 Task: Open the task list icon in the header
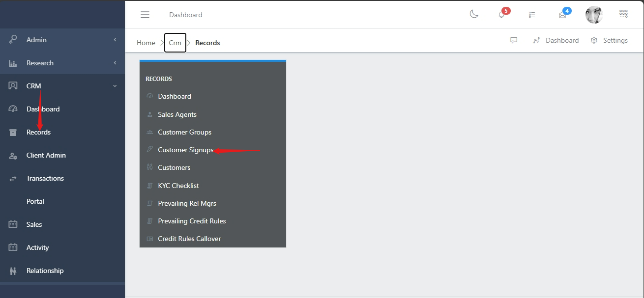tap(531, 14)
